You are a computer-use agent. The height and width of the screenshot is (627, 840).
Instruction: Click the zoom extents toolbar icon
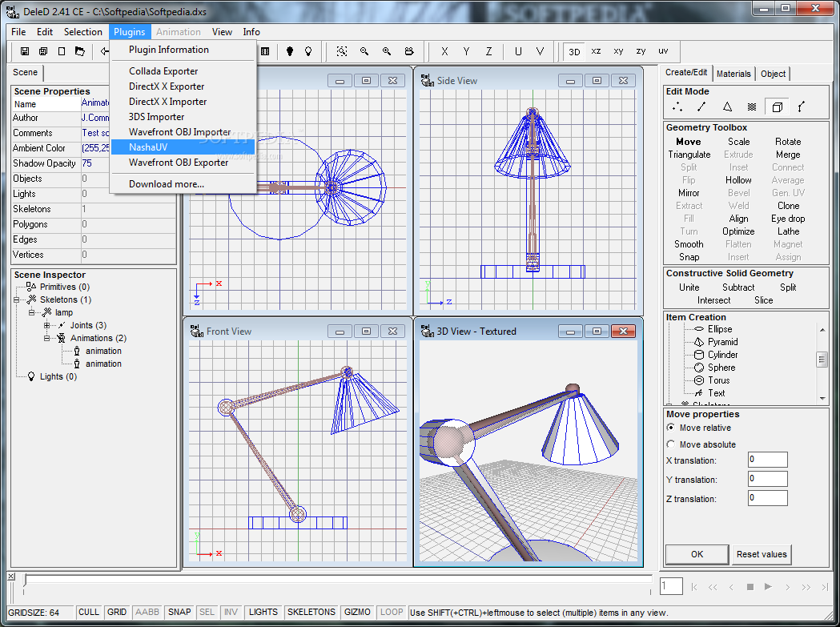coord(342,51)
